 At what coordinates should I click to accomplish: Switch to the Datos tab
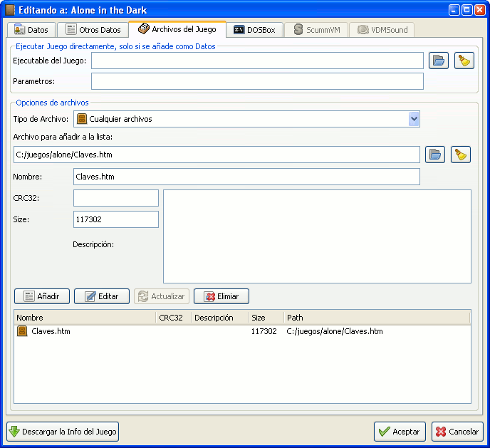pyautogui.click(x=31, y=30)
